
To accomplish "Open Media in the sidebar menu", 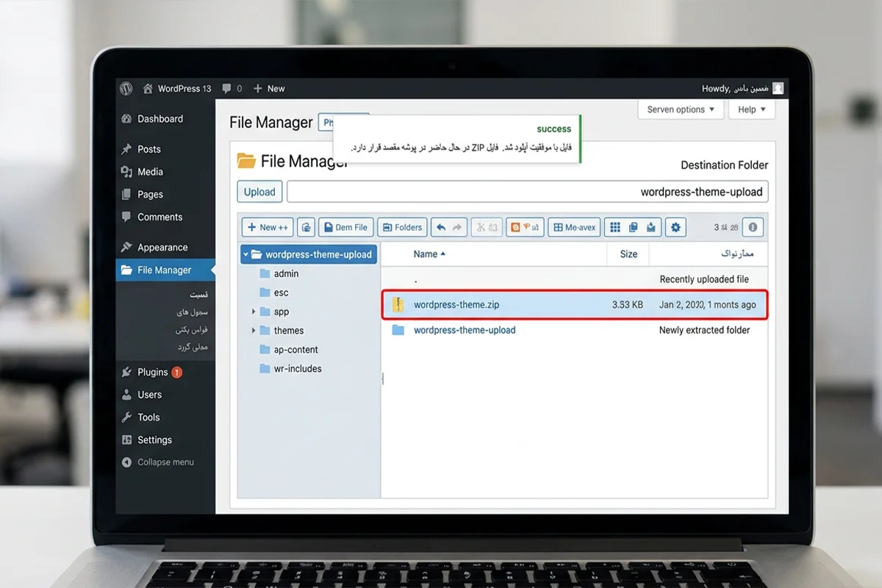I will [x=151, y=171].
